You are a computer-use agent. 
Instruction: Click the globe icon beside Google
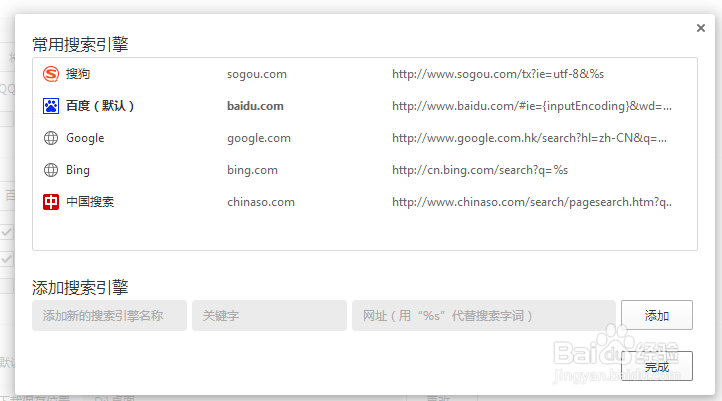(x=51, y=138)
